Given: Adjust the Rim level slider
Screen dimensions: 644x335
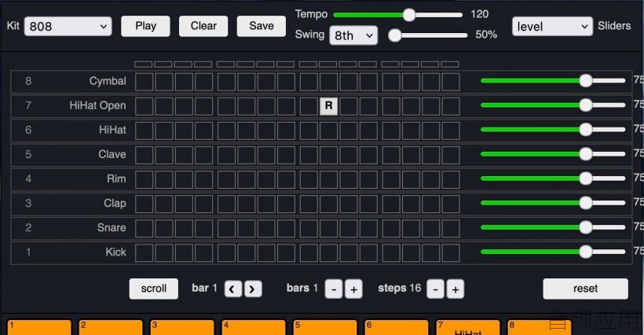Looking at the screenshot, I should point(553,179).
